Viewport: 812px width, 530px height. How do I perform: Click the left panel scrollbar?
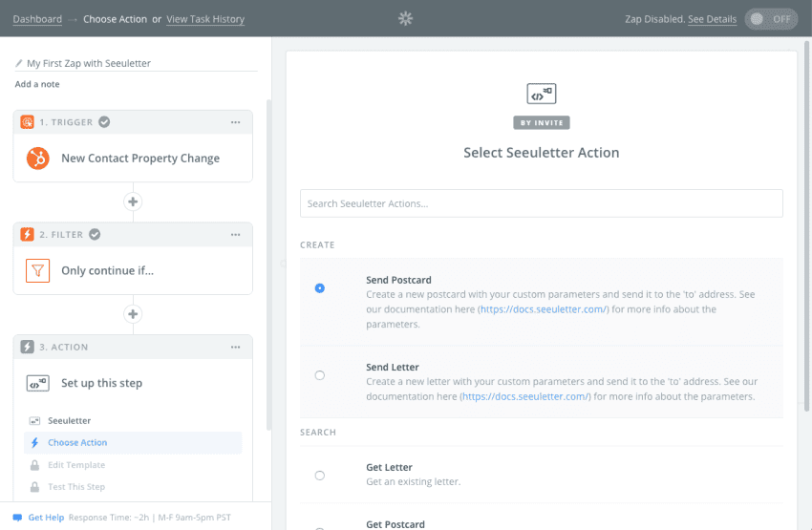click(x=268, y=264)
